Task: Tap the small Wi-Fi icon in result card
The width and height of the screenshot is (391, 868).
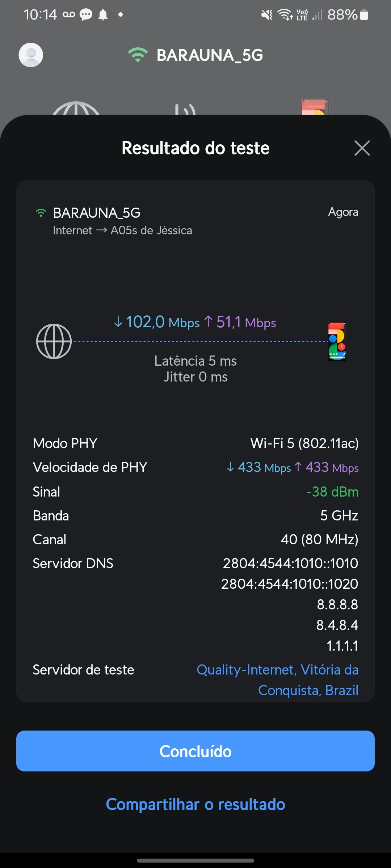Action: pyautogui.click(x=41, y=213)
